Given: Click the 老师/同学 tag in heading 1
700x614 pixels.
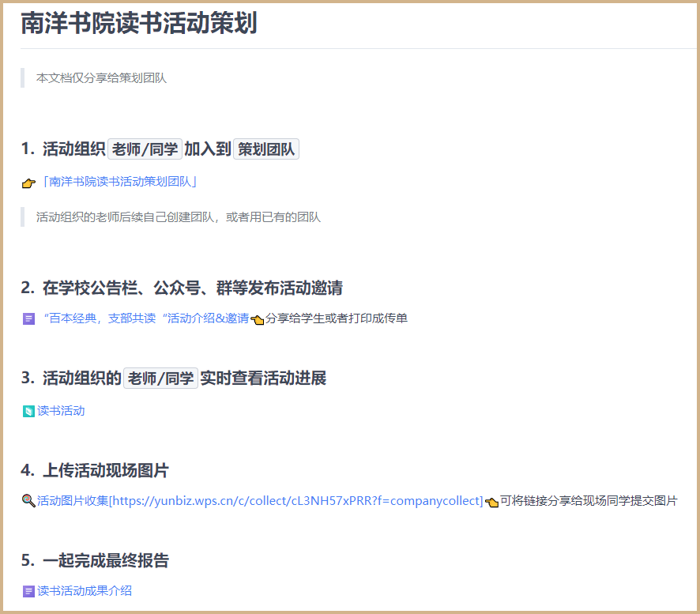Looking at the screenshot, I should (x=145, y=149).
